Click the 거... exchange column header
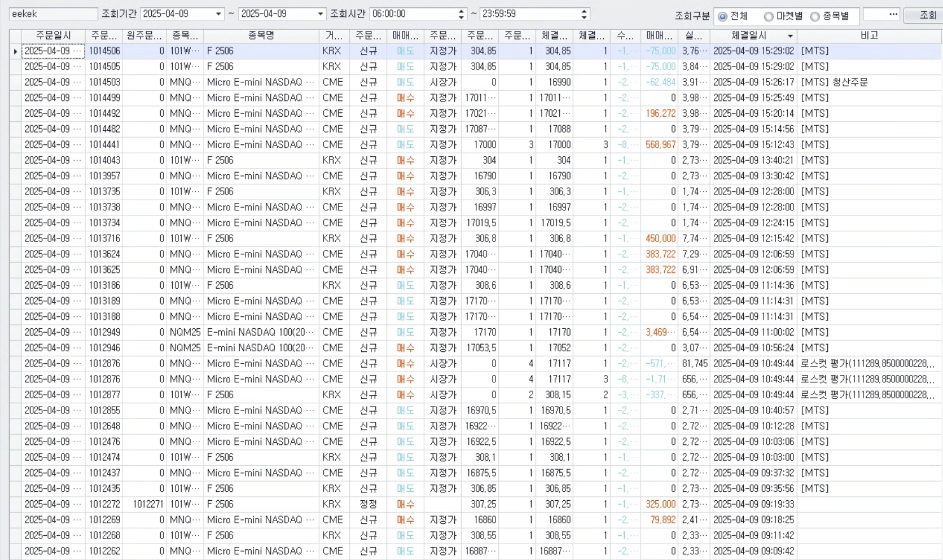 pos(334,36)
